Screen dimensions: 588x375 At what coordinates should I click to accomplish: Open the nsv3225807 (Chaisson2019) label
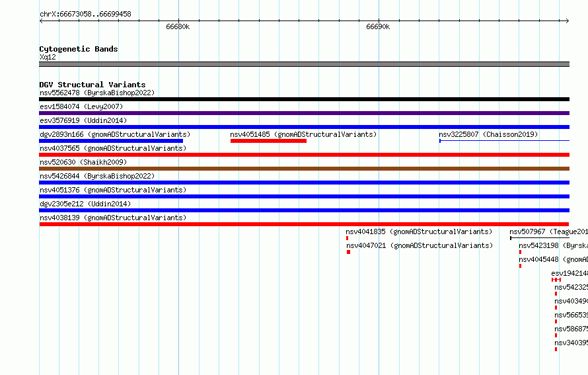pos(488,134)
